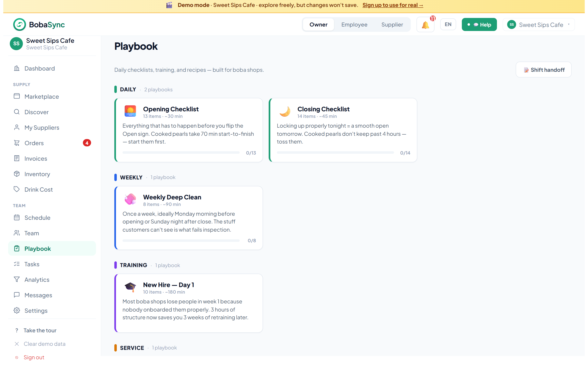Click the Analytics funnel icon

pos(17,279)
